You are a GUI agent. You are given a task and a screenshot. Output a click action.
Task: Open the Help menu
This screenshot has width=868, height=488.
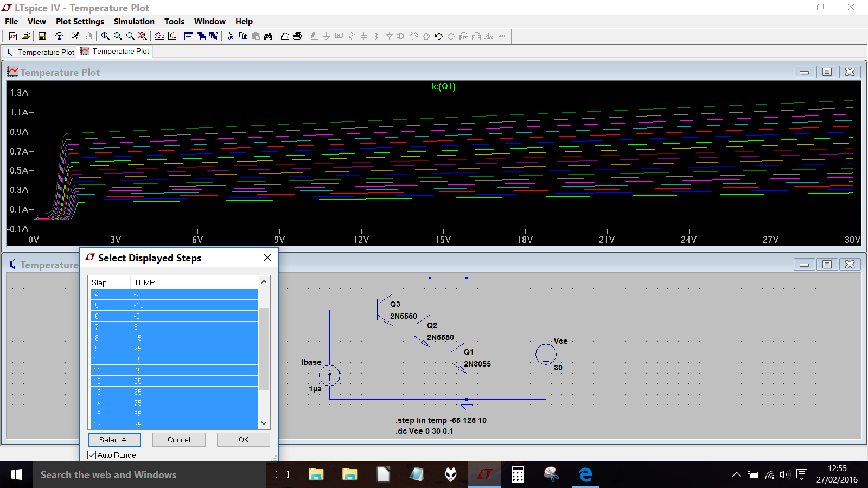point(244,22)
